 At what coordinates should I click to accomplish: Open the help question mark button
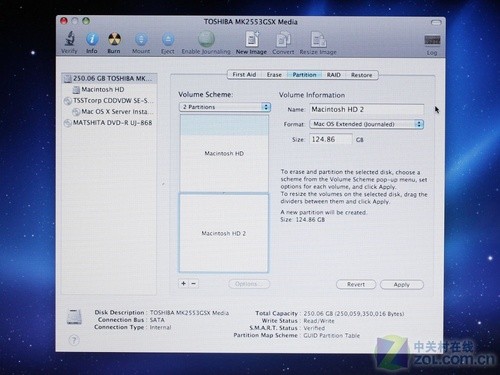[74, 340]
